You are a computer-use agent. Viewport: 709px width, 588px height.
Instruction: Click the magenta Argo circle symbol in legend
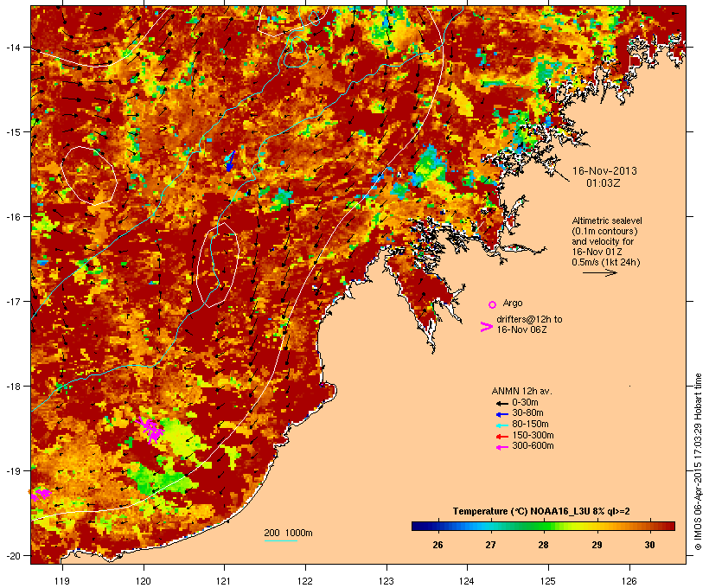pos(492,304)
